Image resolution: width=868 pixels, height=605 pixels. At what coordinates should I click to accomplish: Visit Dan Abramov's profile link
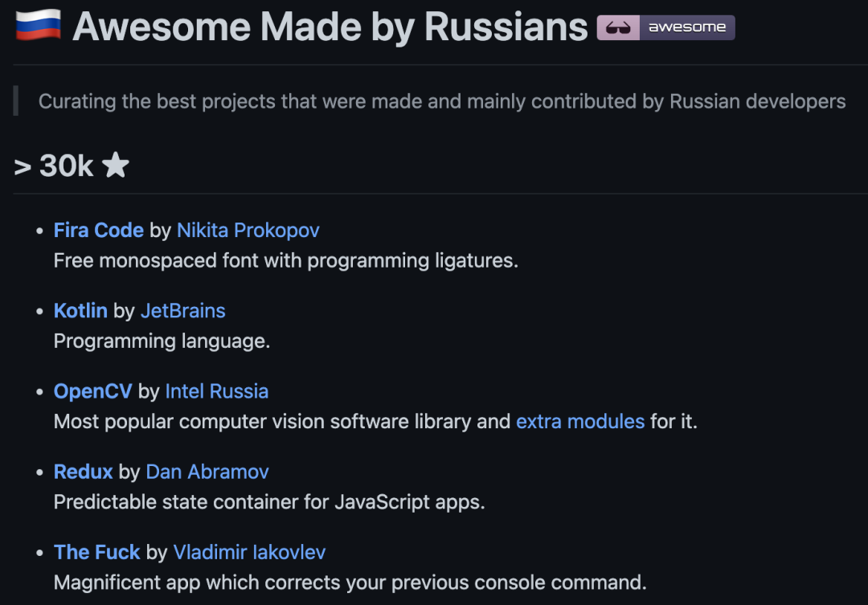click(207, 472)
